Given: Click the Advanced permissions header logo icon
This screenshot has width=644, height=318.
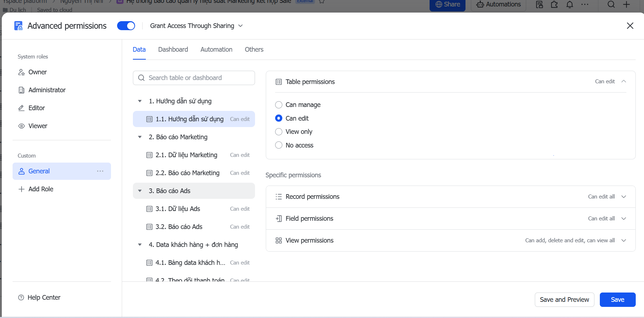Looking at the screenshot, I should [18, 26].
